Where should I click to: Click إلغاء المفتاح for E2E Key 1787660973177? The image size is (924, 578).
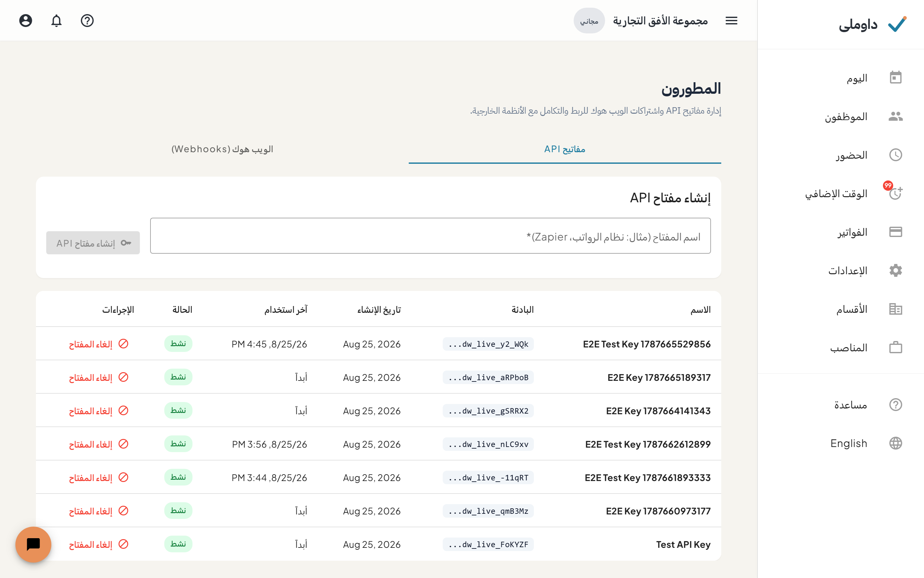click(90, 511)
